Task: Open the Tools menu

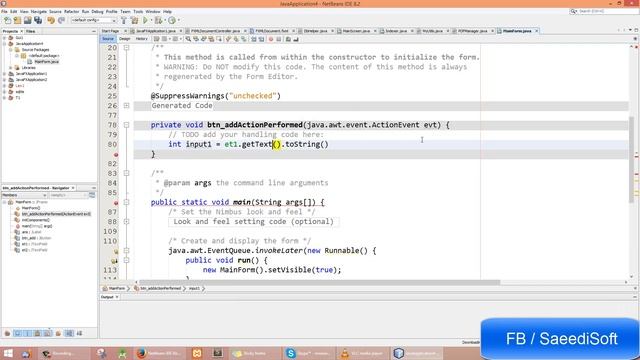Action: coord(138,12)
